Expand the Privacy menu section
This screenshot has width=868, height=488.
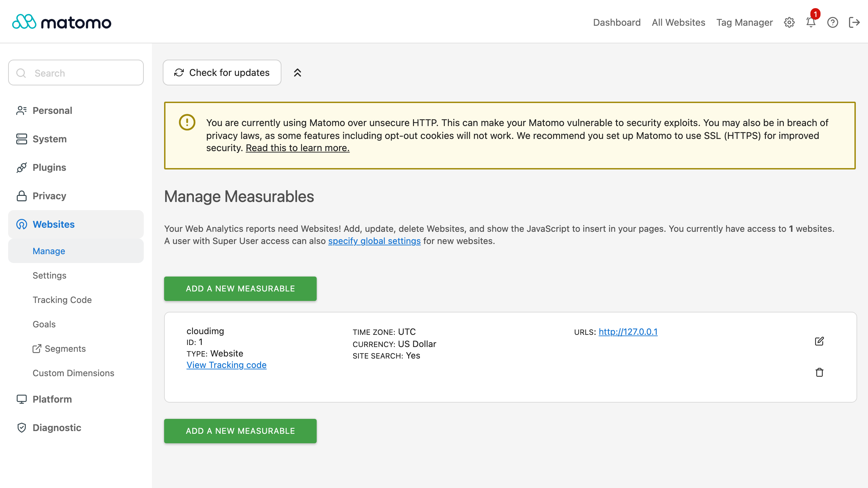coord(76,196)
